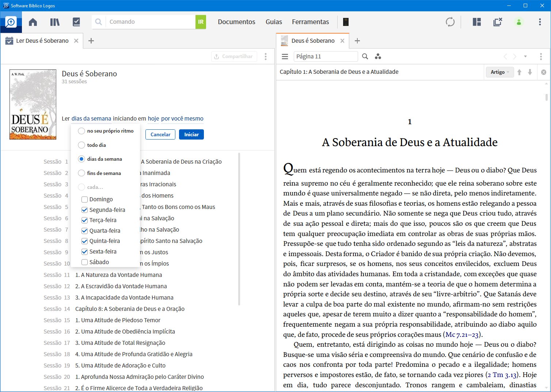
Task: Open the green user account icon
Action: [519, 22]
